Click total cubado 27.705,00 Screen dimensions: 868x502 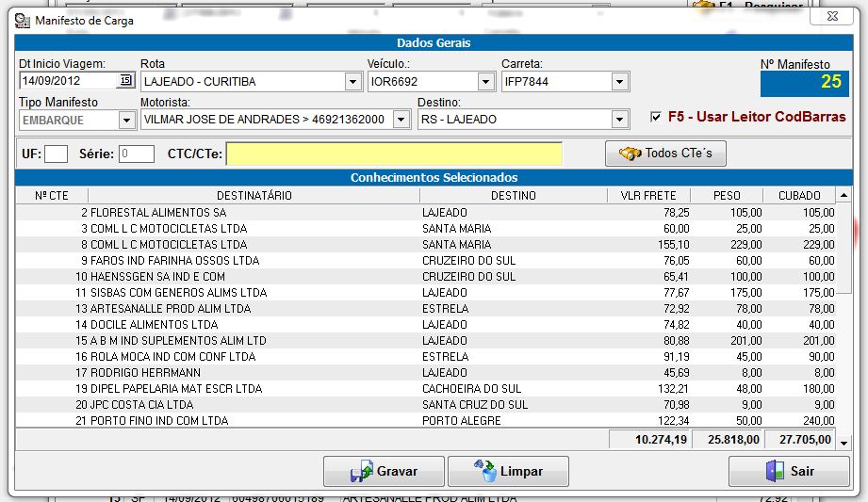[x=806, y=440]
